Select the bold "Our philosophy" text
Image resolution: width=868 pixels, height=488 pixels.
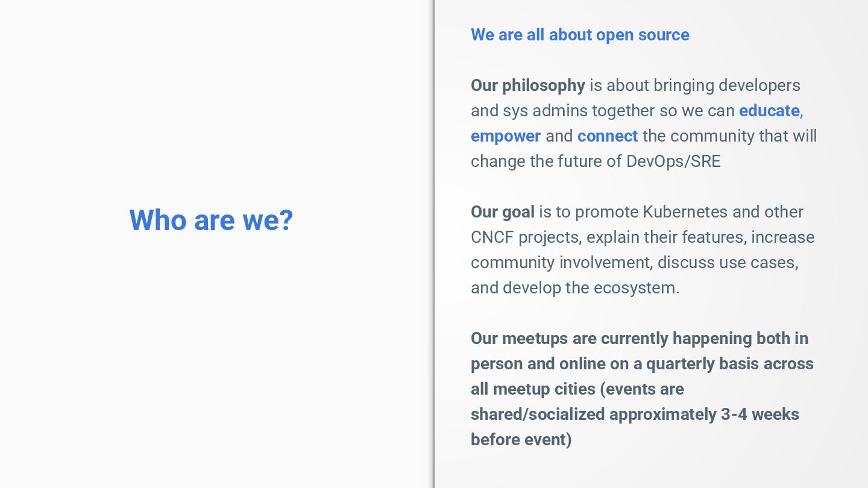point(527,86)
